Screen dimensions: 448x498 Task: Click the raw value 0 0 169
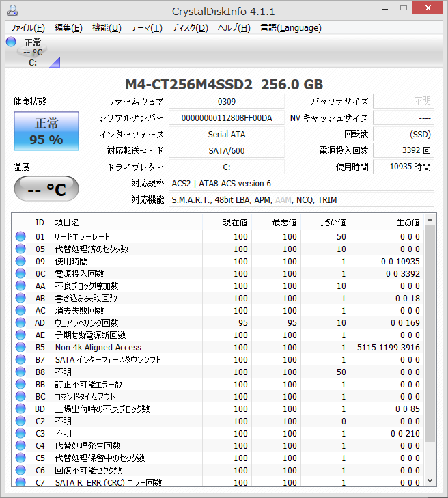coord(405,323)
